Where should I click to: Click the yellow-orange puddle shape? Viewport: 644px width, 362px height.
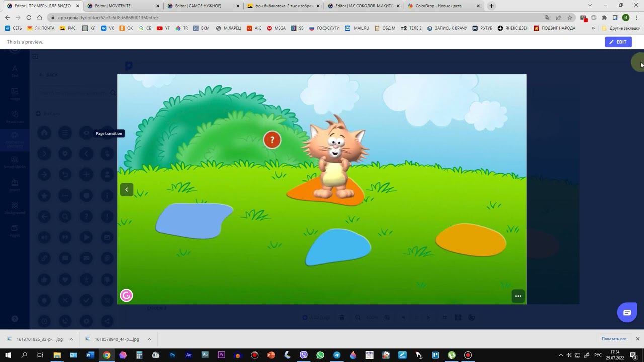pos(470,240)
